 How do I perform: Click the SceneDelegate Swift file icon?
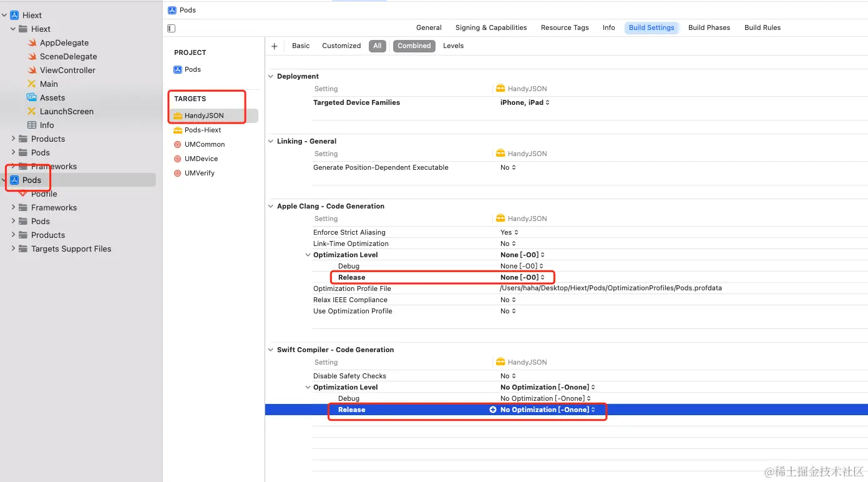32,56
